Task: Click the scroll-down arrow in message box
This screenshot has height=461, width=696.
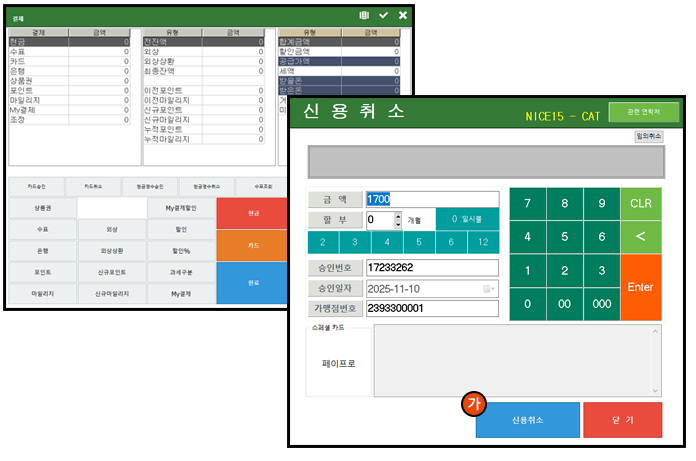Action: coord(655,390)
